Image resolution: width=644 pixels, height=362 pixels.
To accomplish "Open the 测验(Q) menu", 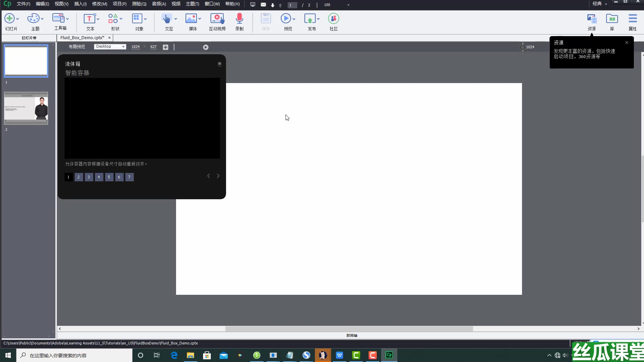I will pyautogui.click(x=139, y=4).
